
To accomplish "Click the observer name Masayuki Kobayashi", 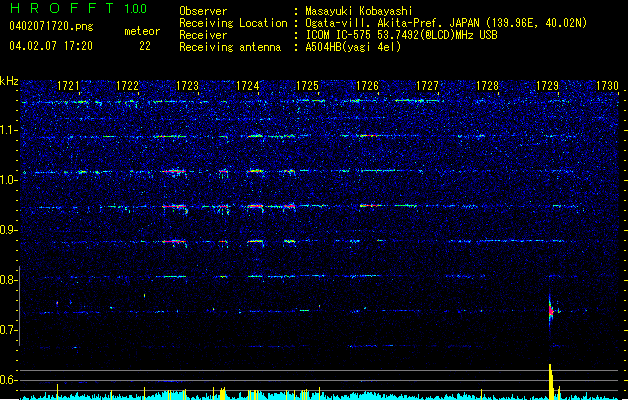I will 359,11.
